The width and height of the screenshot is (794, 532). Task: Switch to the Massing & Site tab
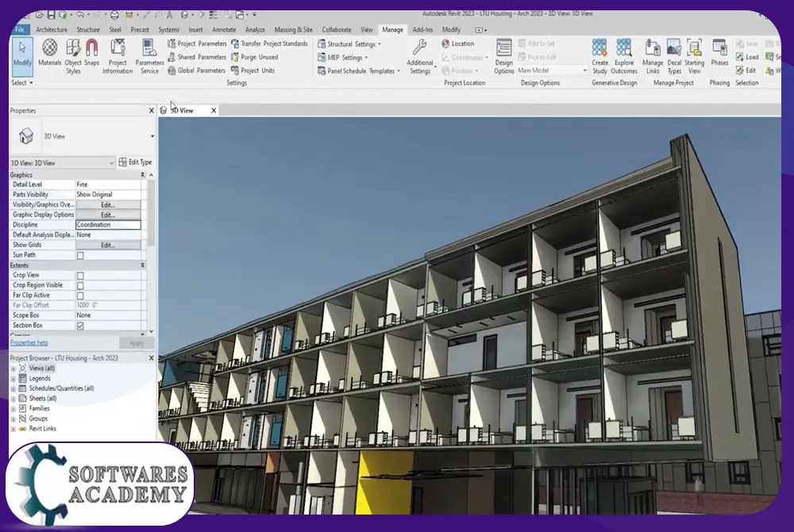pyautogui.click(x=293, y=30)
